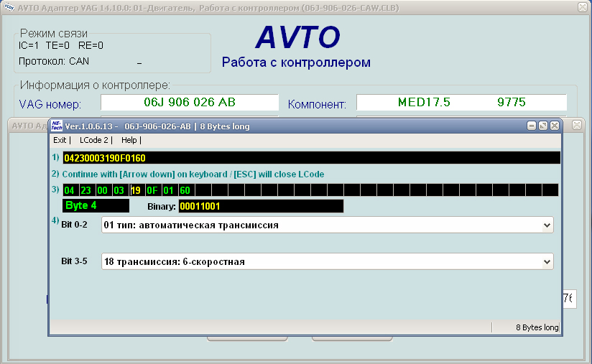Viewport: 592px width, 364px height.
Task: Close the LCode Ver.1.0.6.13 window
Action: pyautogui.click(x=554, y=126)
